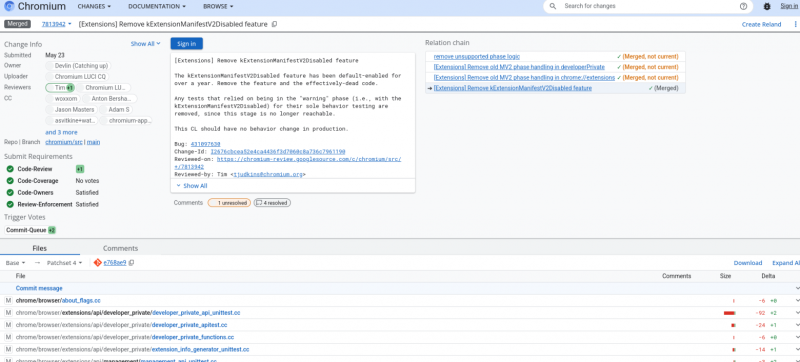Click the bug report icon
The image size is (800, 362).
tap(767, 6)
